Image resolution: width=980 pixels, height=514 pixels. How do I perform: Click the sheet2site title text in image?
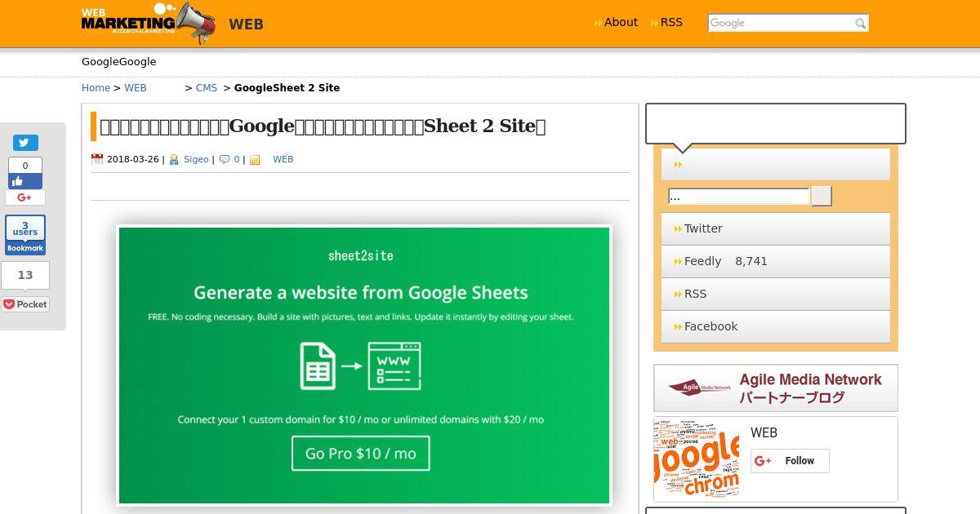pos(360,255)
